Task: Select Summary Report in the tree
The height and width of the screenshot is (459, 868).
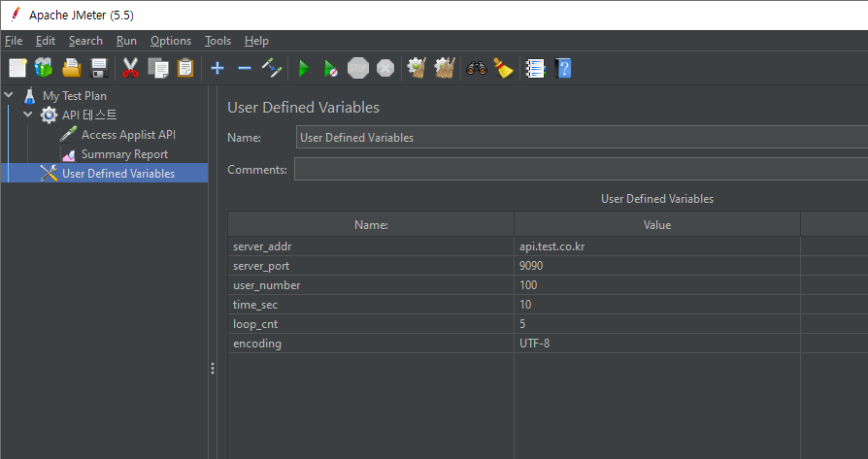Action: point(124,154)
